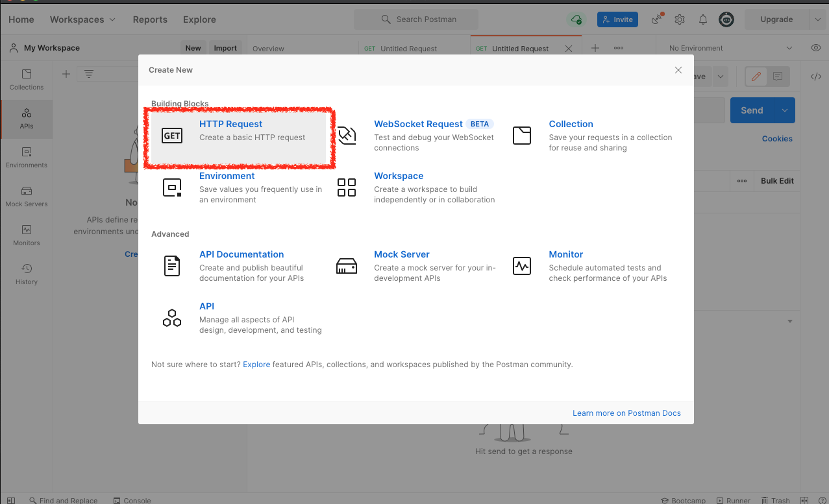Open the Workspaces dropdown menu
The image size is (829, 504).
coord(82,19)
